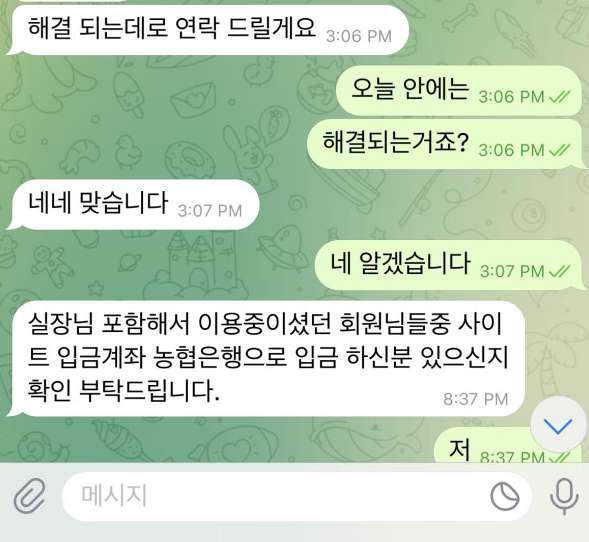
Task: Click the 3:07 PM time beside 네 알겠습니다
Action: click(512, 271)
